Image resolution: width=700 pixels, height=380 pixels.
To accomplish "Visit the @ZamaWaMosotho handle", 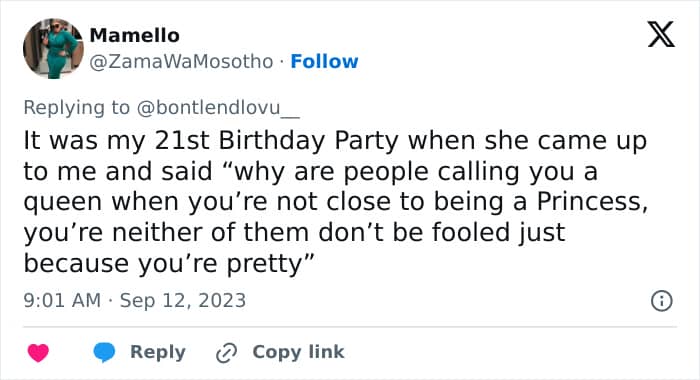I will click(x=181, y=62).
